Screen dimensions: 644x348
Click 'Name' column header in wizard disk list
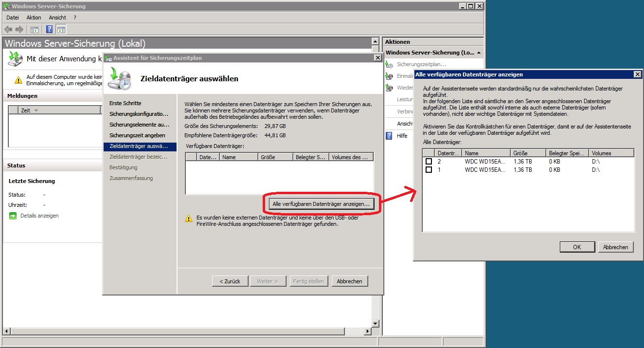[239, 157]
